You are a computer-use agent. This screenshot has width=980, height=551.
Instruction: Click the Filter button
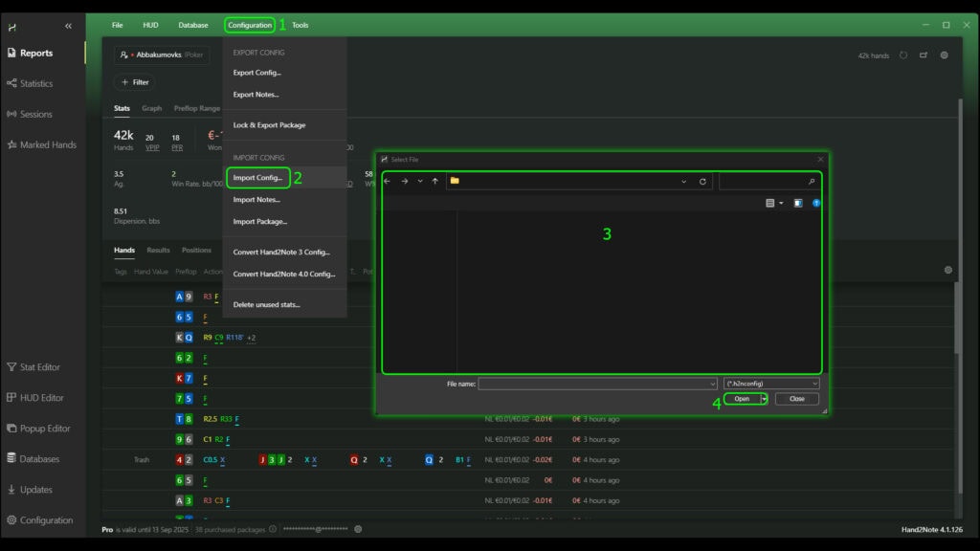tap(134, 82)
